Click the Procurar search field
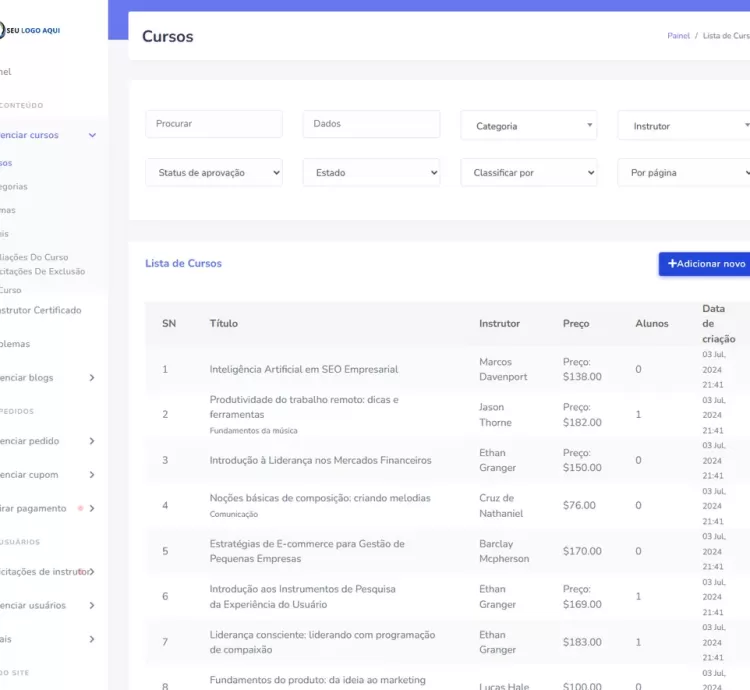The height and width of the screenshot is (690, 750). pos(214,124)
